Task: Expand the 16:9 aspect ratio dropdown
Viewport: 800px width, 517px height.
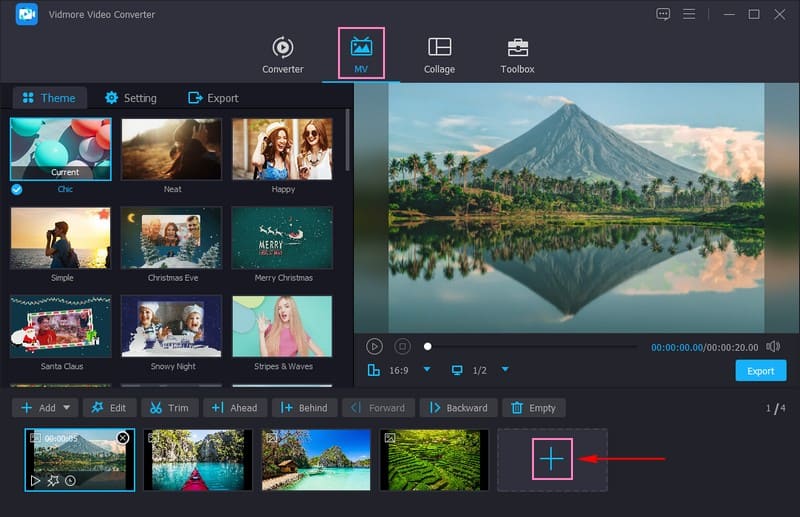Action: tap(427, 370)
